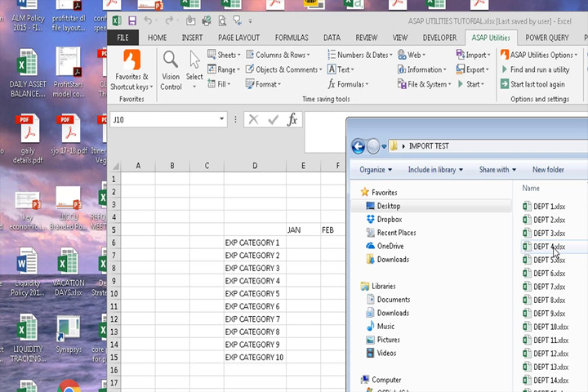Click the Save icon in Quick Access Toolbar

pos(132,20)
